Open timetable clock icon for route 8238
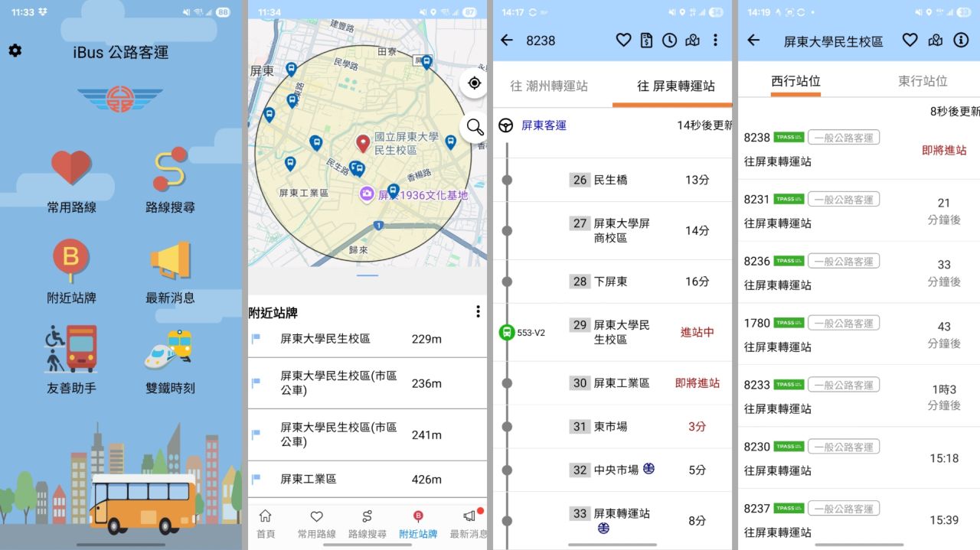The height and width of the screenshot is (550, 980). click(x=669, y=40)
